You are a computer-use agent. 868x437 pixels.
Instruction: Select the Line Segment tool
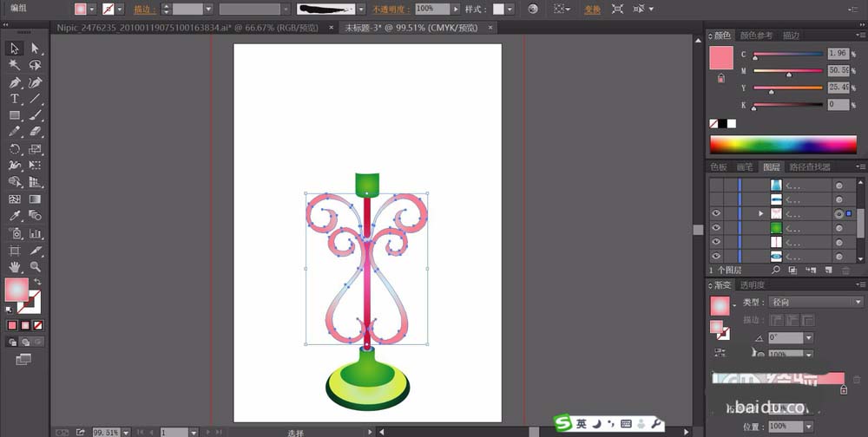(x=35, y=99)
